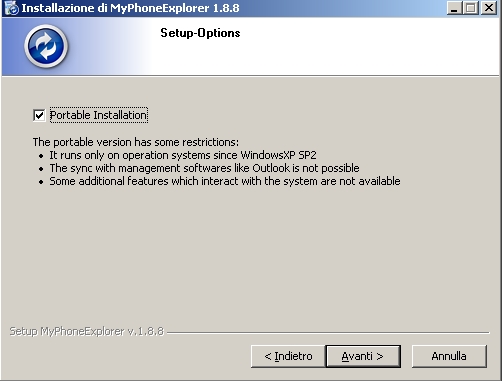Image resolution: width=502 pixels, height=381 pixels.
Task: Click the Setup-Options heading
Action: click(200, 33)
